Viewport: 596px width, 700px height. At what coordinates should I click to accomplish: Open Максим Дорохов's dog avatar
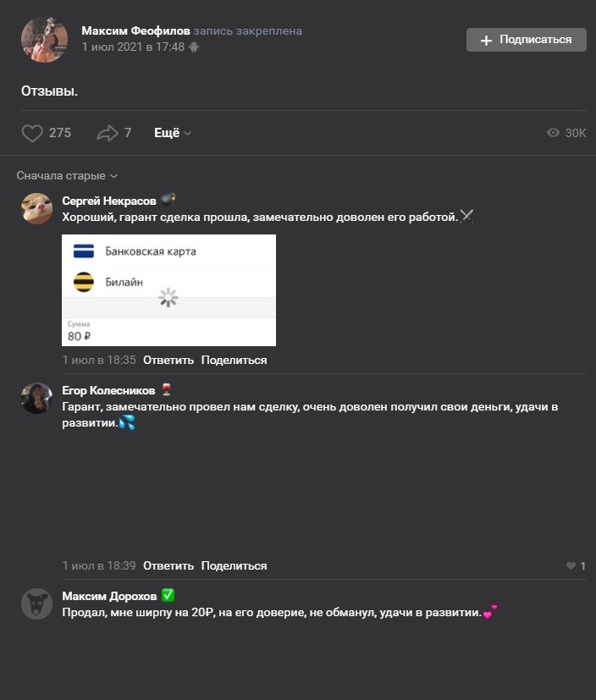pyautogui.click(x=36, y=603)
